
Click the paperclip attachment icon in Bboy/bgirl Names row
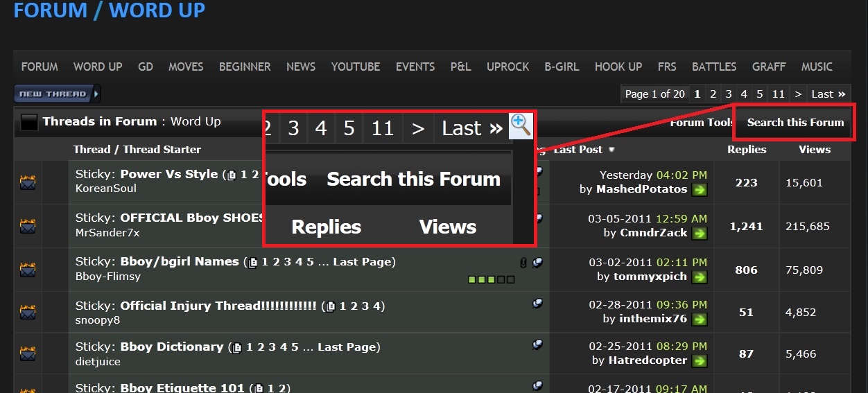tap(523, 263)
